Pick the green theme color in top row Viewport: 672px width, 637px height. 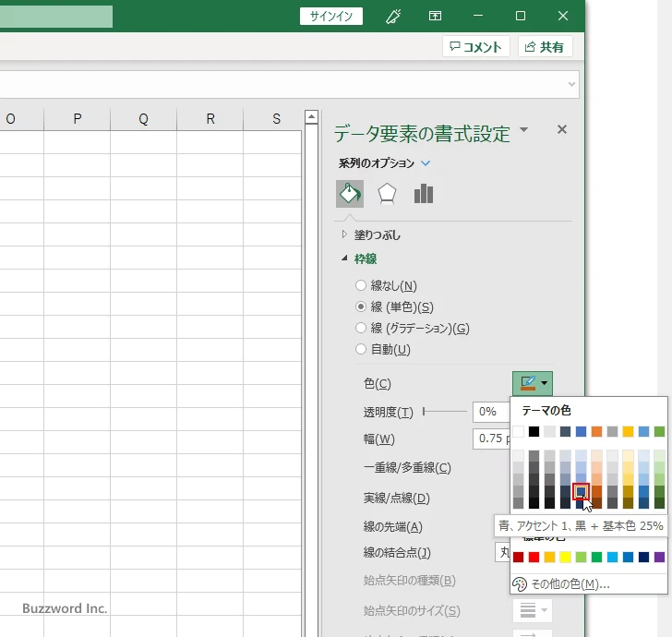(660, 431)
